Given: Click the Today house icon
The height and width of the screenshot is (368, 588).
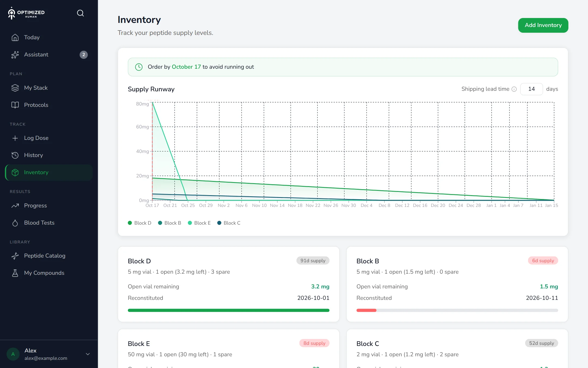Looking at the screenshot, I should [15, 37].
